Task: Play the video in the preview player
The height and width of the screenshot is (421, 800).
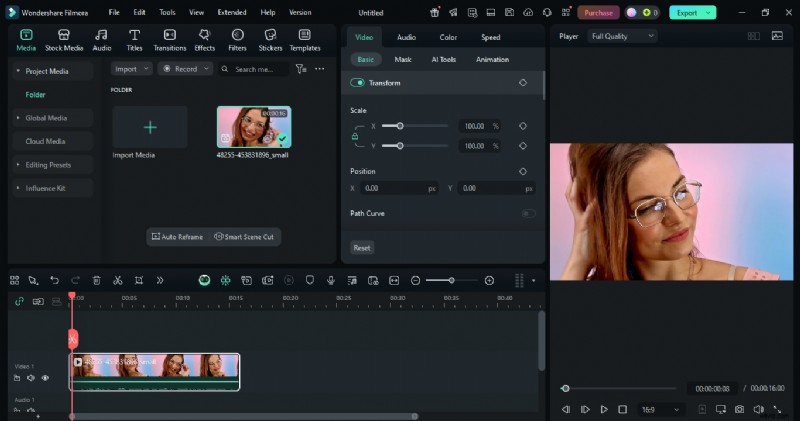Action: click(x=604, y=409)
